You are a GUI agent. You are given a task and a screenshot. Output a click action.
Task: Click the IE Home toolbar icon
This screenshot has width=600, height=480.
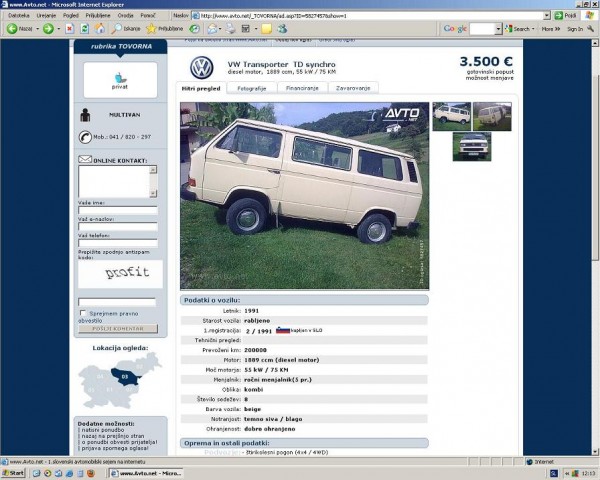click(100, 29)
